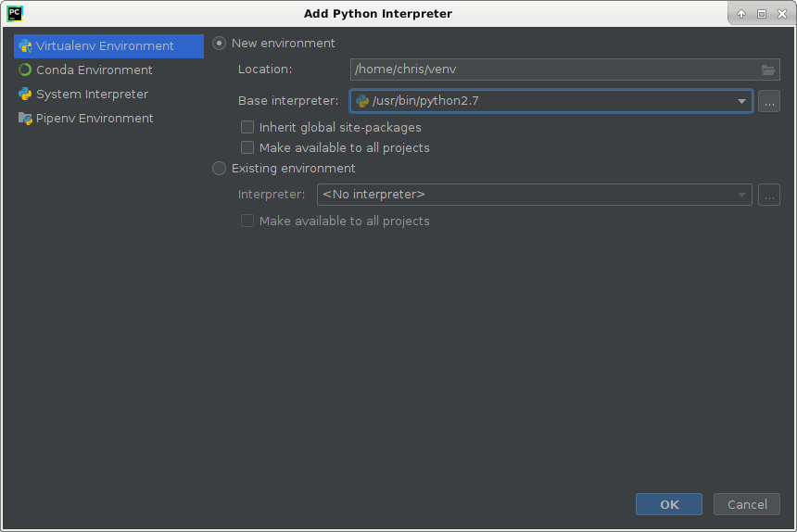Select the New environment radio button
Viewport: 797px width, 532px height.
click(x=219, y=44)
